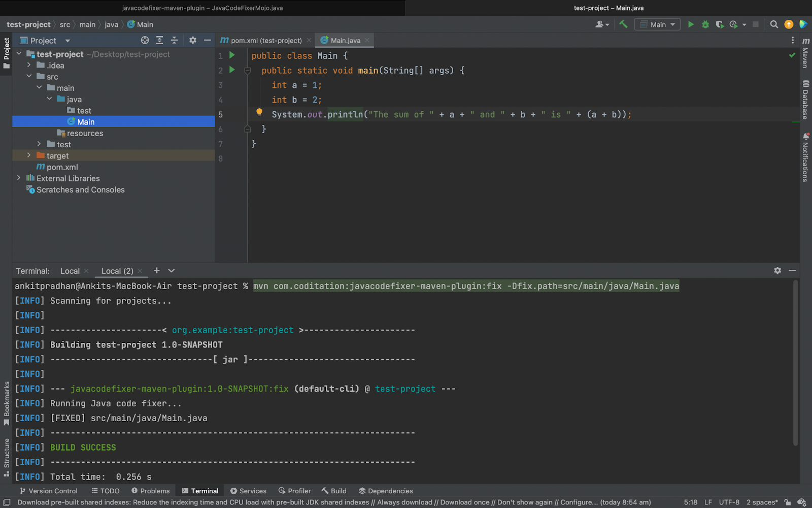Collapse the test-project root node
The height and width of the screenshot is (508, 812).
[19, 54]
